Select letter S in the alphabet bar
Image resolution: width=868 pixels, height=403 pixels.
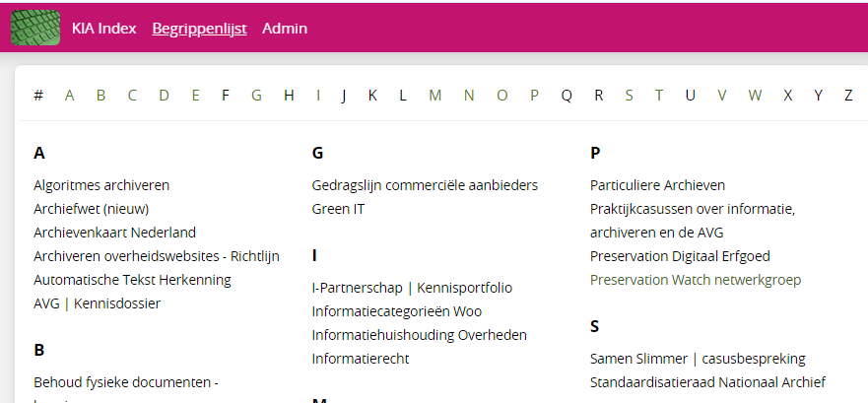click(629, 96)
